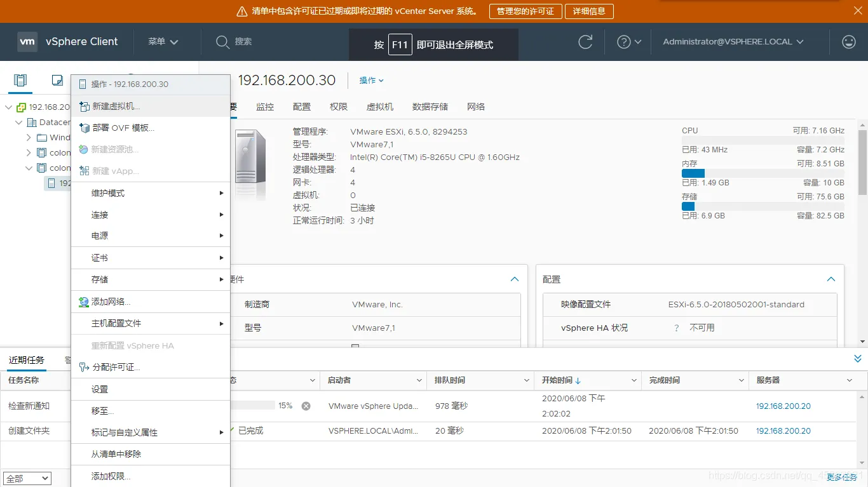Viewport: 868px width, 487px height.
Task: Click the 部署 OVF 模板 icon in context menu
Action: coord(84,128)
